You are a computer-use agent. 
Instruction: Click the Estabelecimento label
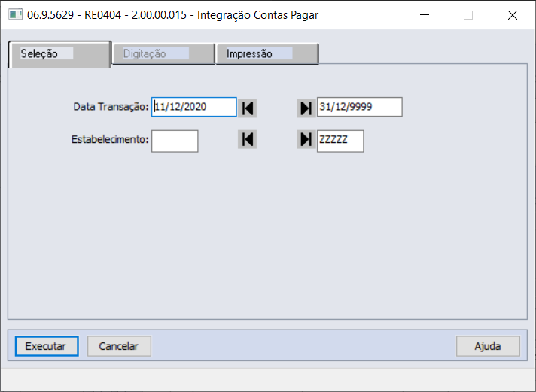pos(110,139)
